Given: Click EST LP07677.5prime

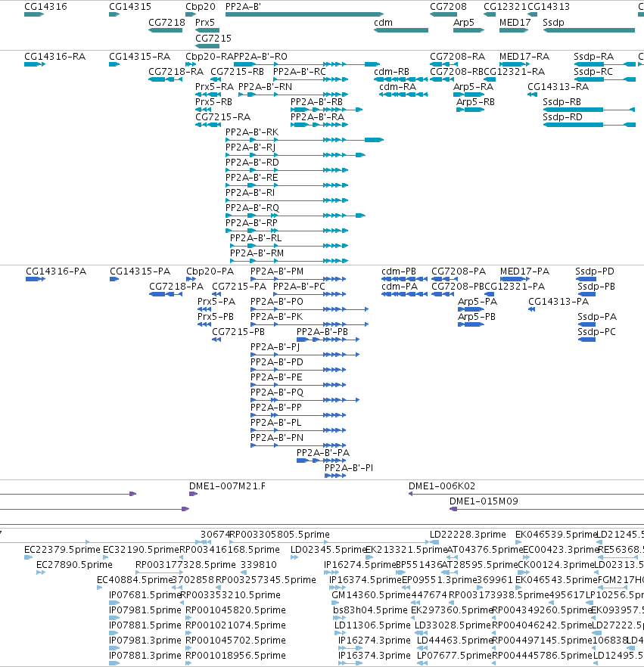Looking at the screenshot, I should (x=454, y=656).
